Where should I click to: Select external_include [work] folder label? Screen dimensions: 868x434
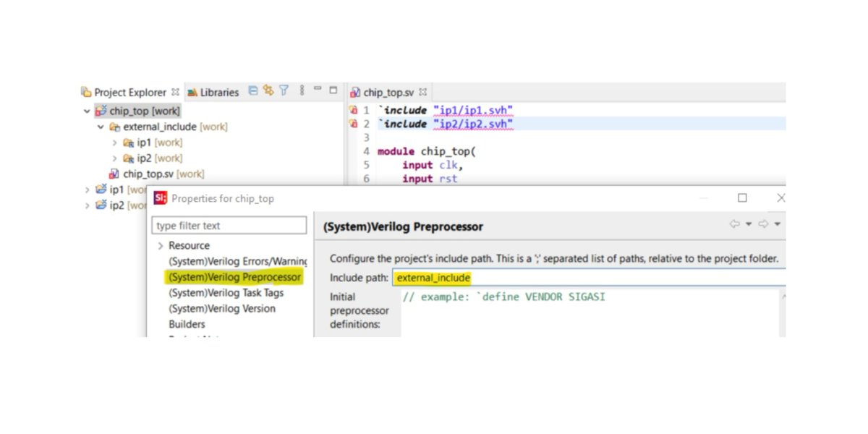175,127
